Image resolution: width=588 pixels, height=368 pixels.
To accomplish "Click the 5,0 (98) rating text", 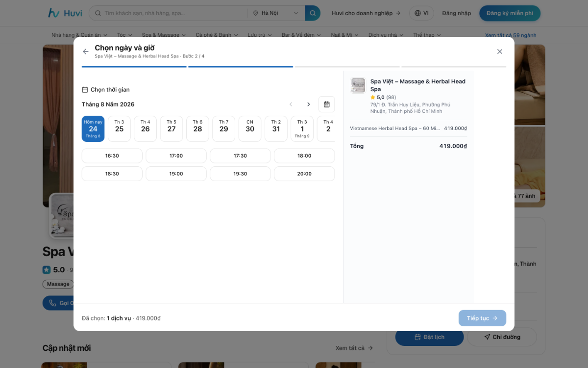I will coord(383,97).
